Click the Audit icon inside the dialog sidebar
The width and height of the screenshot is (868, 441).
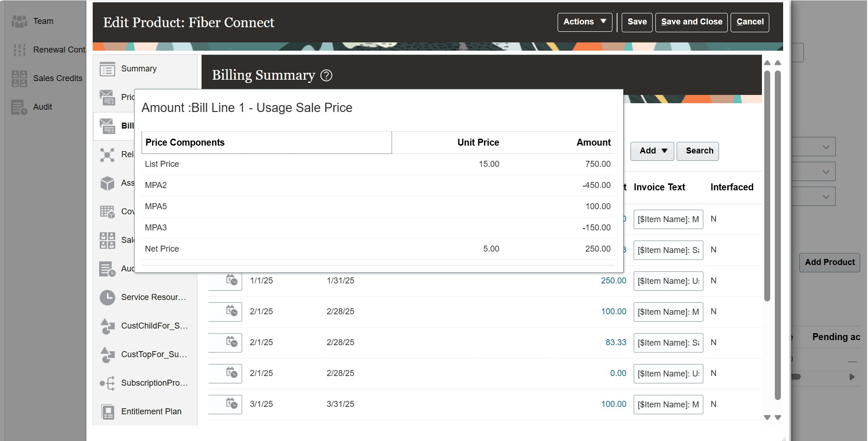pos(107,269)
